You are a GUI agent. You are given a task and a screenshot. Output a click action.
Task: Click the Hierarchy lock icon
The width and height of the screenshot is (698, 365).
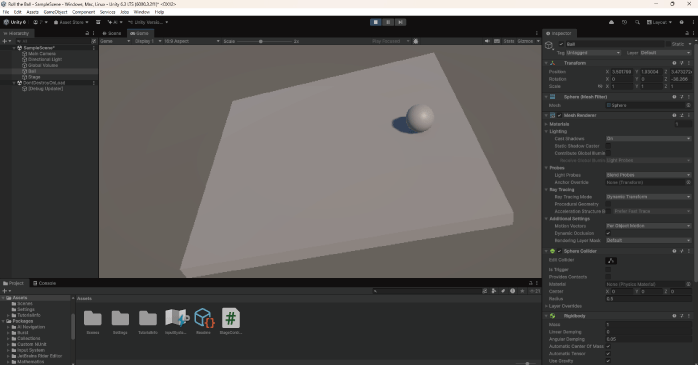click(87, 33)
